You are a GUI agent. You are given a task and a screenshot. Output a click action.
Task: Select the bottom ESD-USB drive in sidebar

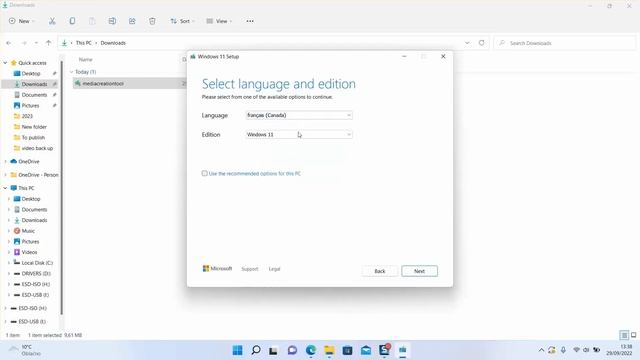tap(33, 322)
